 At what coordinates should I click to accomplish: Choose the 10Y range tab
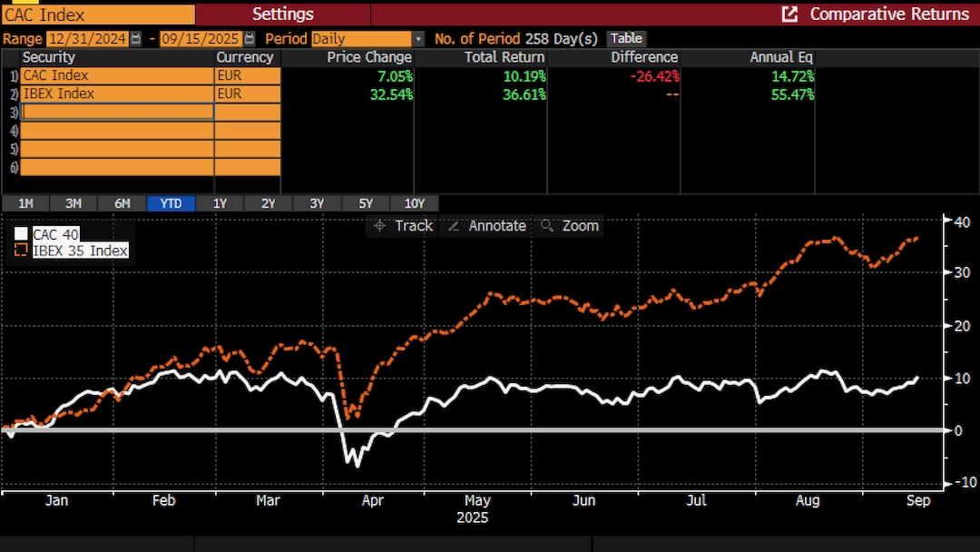(x=414, y=203)
